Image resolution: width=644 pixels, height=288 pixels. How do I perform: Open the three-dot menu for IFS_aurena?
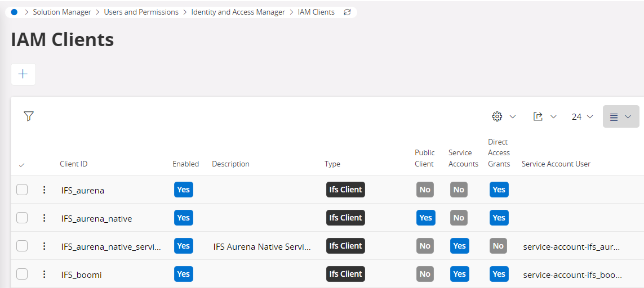click(x=45, y=190)
